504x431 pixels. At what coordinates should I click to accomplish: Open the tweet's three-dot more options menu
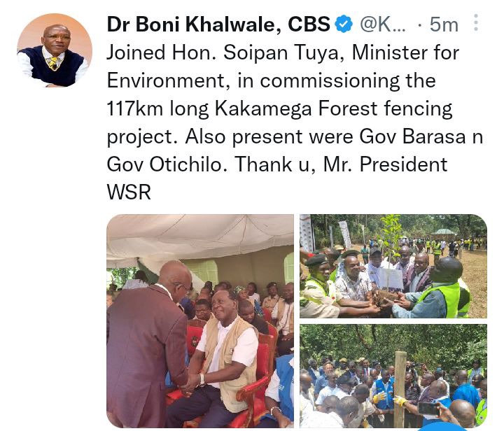pyautogui.click(x=476, y=23)
